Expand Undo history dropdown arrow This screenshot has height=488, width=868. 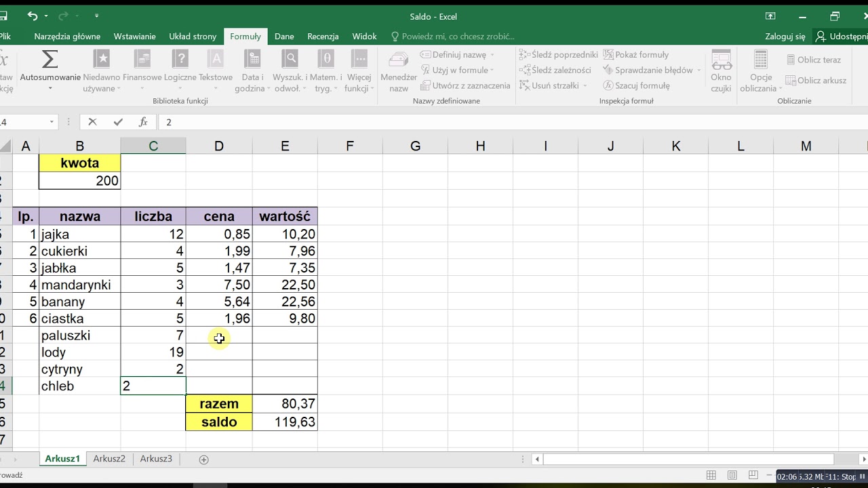(x=46, y=16)
